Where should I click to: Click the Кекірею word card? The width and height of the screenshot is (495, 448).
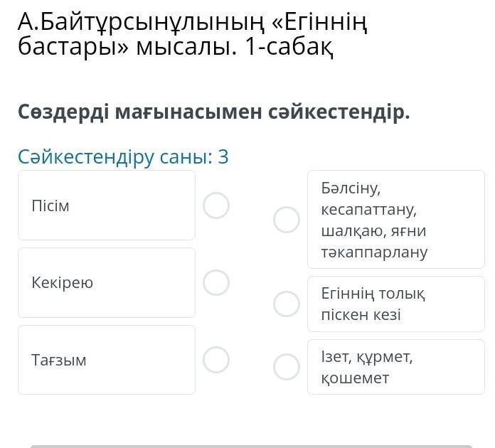107,282
